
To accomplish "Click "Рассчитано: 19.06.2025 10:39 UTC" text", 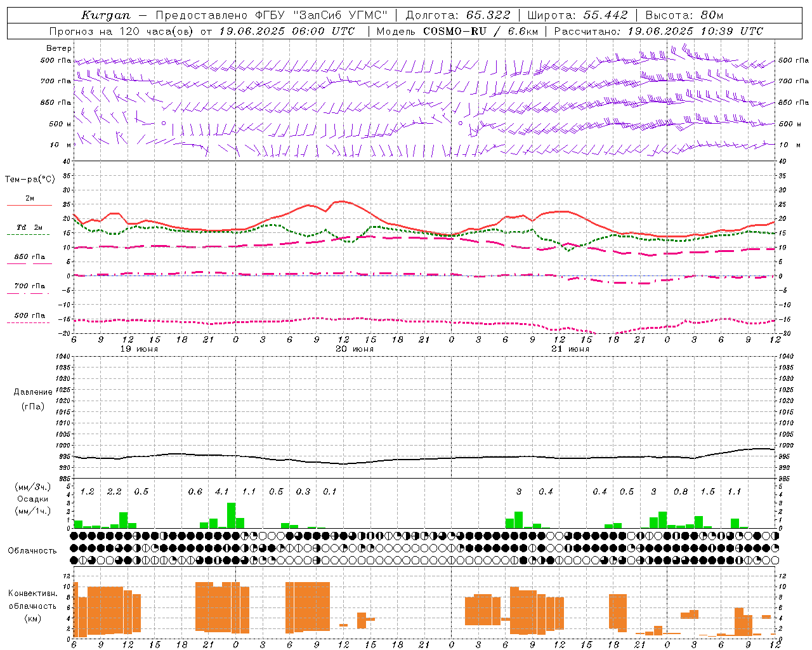I will tap(658, 31).
